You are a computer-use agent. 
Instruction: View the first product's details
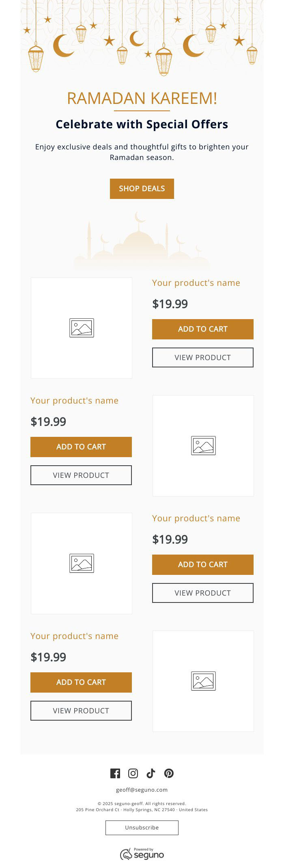tap(203, 358)
